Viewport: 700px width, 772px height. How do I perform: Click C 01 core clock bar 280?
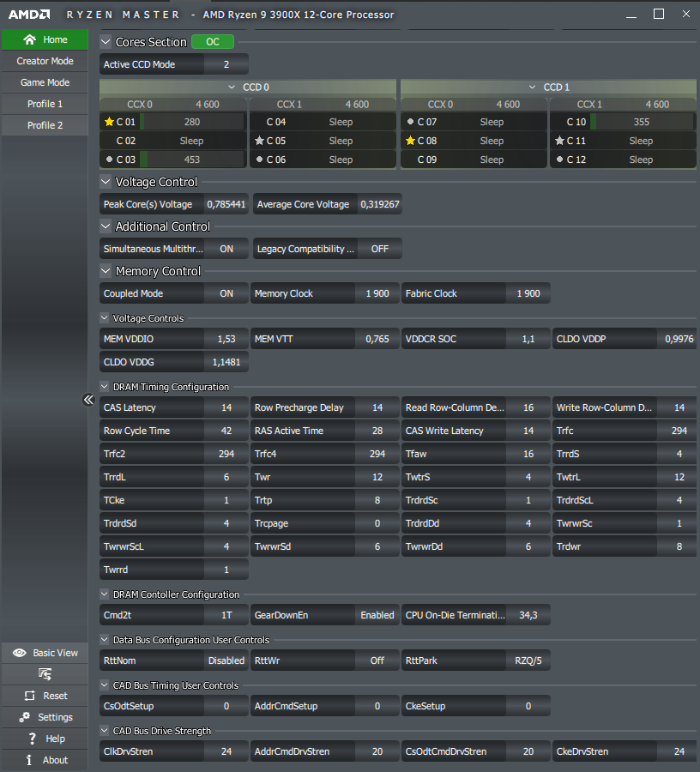(x=192, y=122)
